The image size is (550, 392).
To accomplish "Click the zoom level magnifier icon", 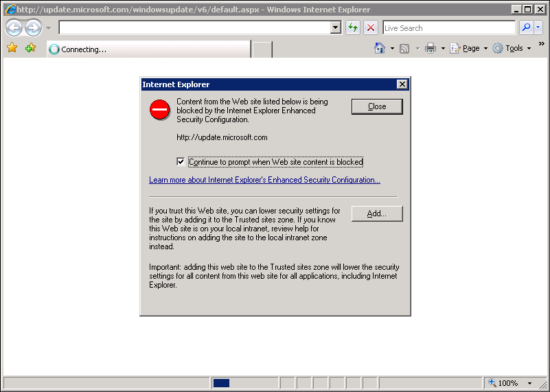I will coord(492,382).
